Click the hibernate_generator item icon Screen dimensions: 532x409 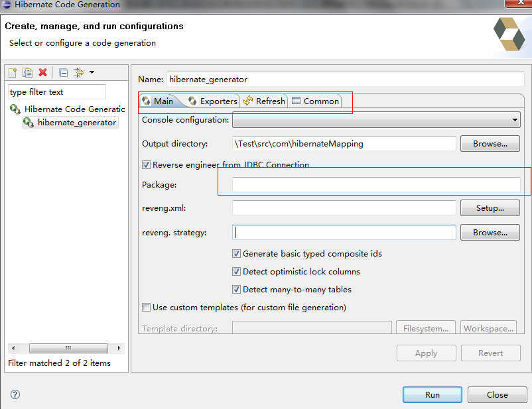click(28, 123)
